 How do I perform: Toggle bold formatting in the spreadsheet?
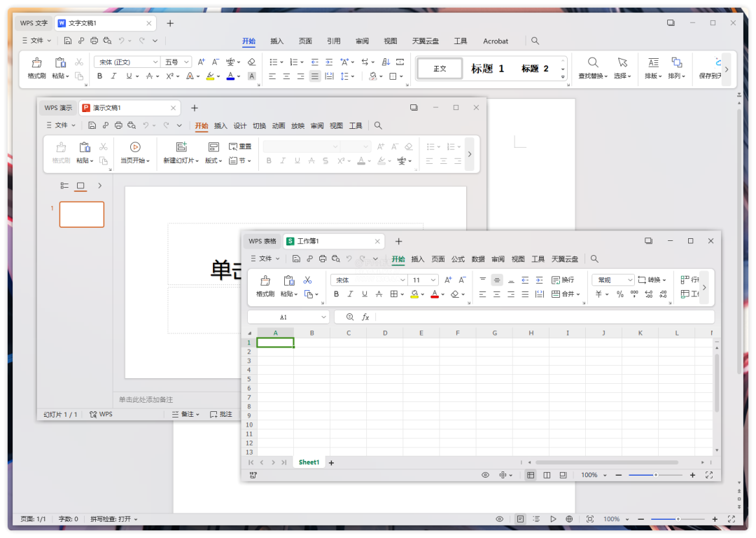click(337, 294)
